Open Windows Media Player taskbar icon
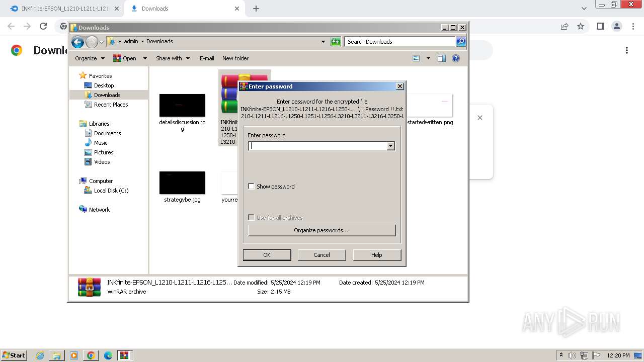 pos(74,355)
